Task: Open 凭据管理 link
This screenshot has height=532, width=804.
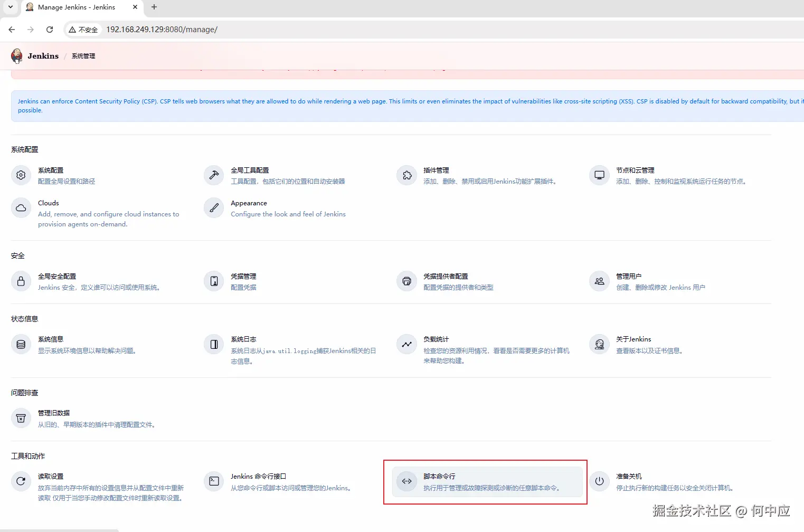Action: (243, 277)
